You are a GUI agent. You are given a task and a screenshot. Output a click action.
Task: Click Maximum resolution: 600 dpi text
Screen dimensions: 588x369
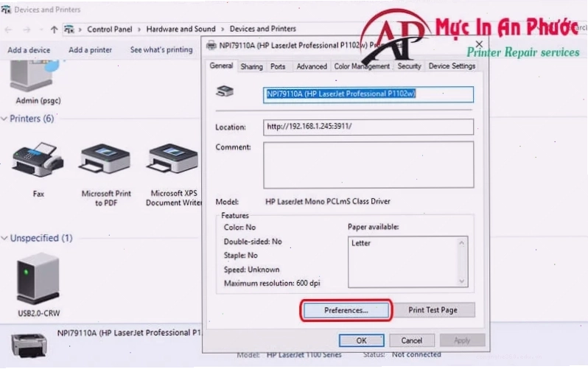click(272, 283)
